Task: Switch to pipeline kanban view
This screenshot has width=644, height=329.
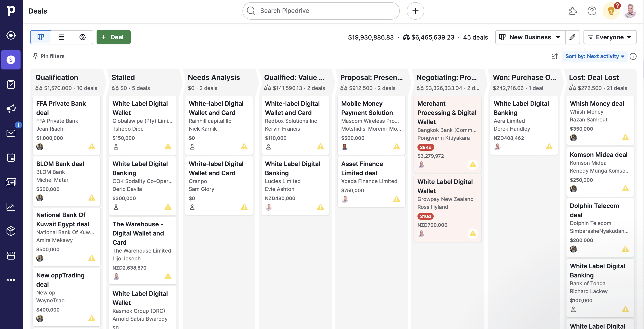Action: coord(40,37)
